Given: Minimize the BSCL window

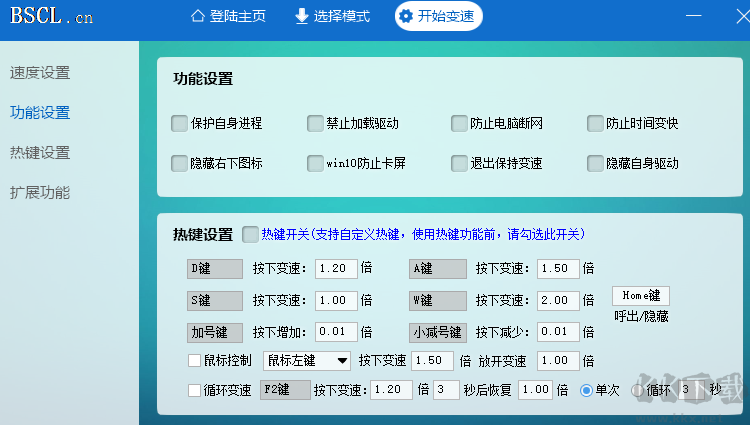Looking at the screenshot, I should pos(694,16).
